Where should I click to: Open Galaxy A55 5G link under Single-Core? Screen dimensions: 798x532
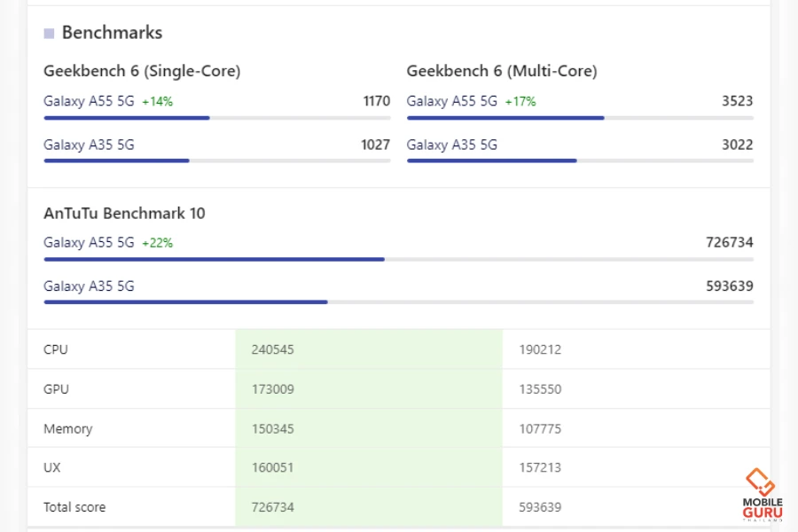[89, 101]
